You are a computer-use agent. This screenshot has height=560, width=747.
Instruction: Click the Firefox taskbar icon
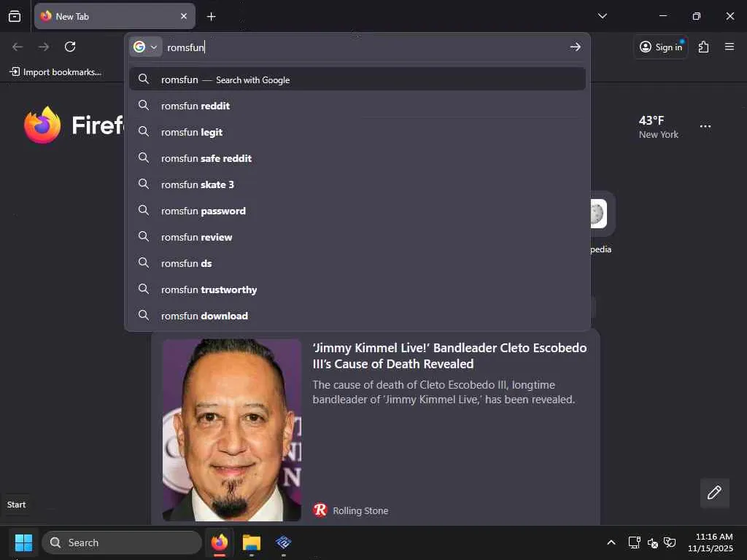point(219,542)
